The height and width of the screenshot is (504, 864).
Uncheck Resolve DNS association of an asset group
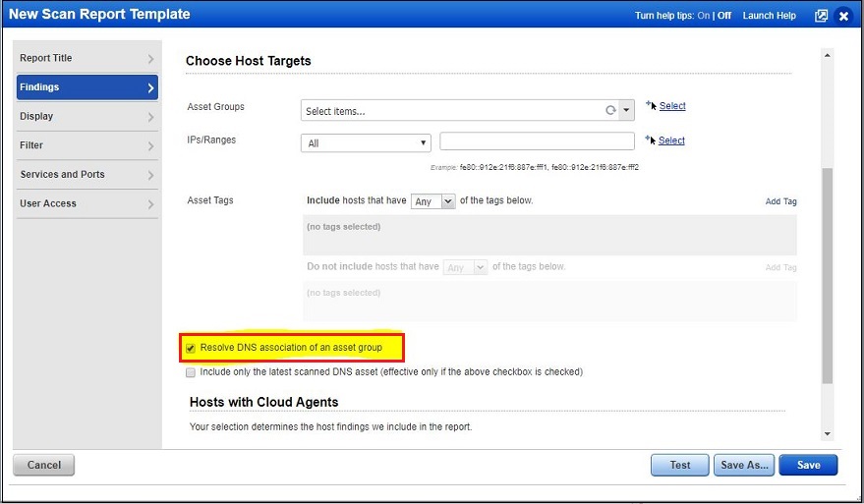click(x=191, y=348)
